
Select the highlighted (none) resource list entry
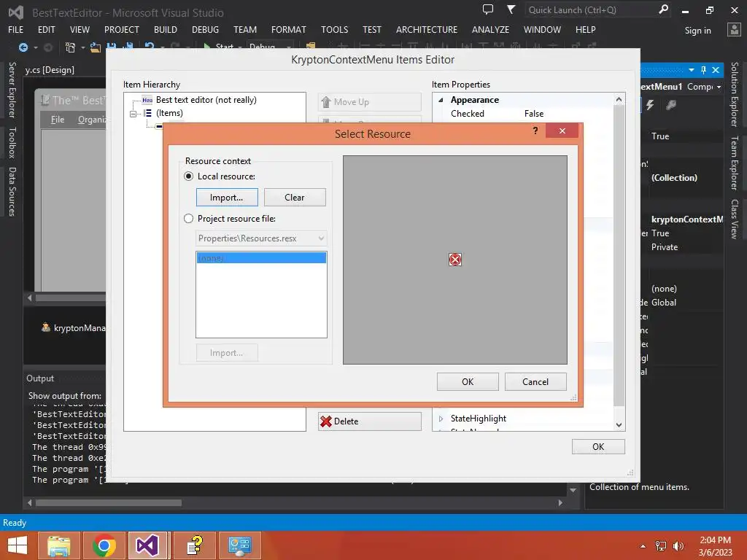pos(261,258)
